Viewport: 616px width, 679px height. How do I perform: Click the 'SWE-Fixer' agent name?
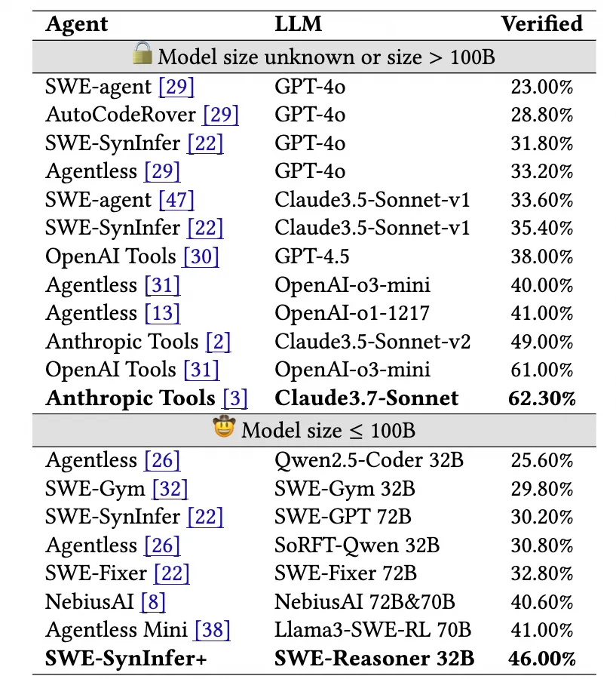pos(96,573)
